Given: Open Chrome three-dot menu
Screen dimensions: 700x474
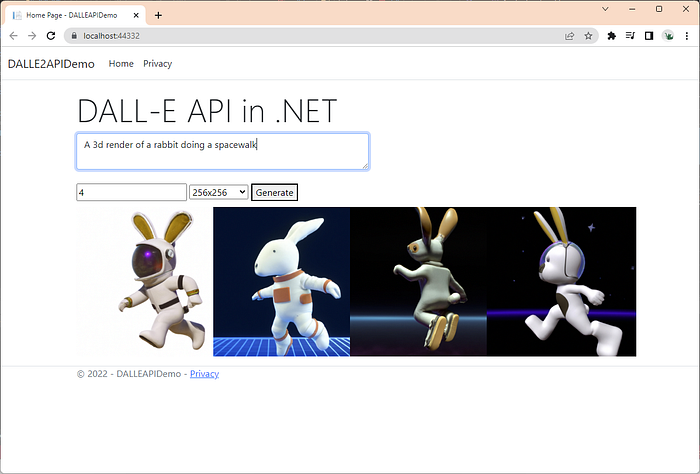Looking at the screenshot, I should [687, 36].
